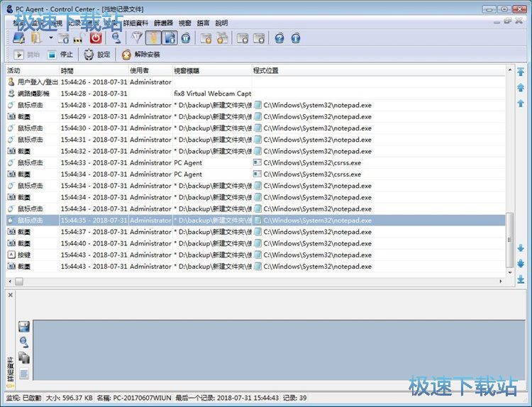532x407 pixels.
Task: Click the magnifier search icon in toolbar
Action: point(116,38)
